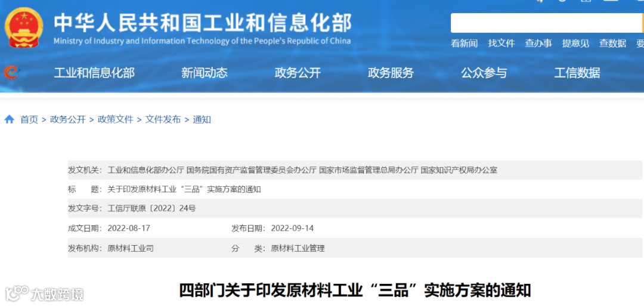Open 公众参与 navigation menu
This screenshot has width=644, height=306.
[484, 73]
